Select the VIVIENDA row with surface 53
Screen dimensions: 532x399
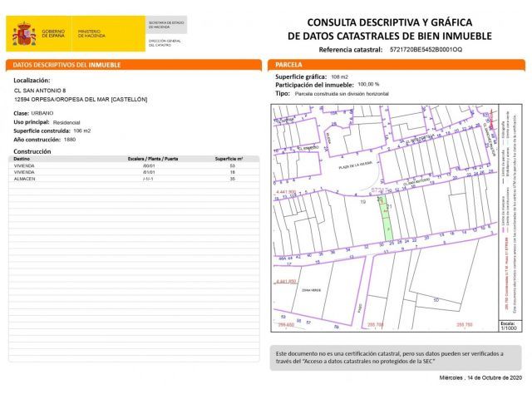[134, 166]
